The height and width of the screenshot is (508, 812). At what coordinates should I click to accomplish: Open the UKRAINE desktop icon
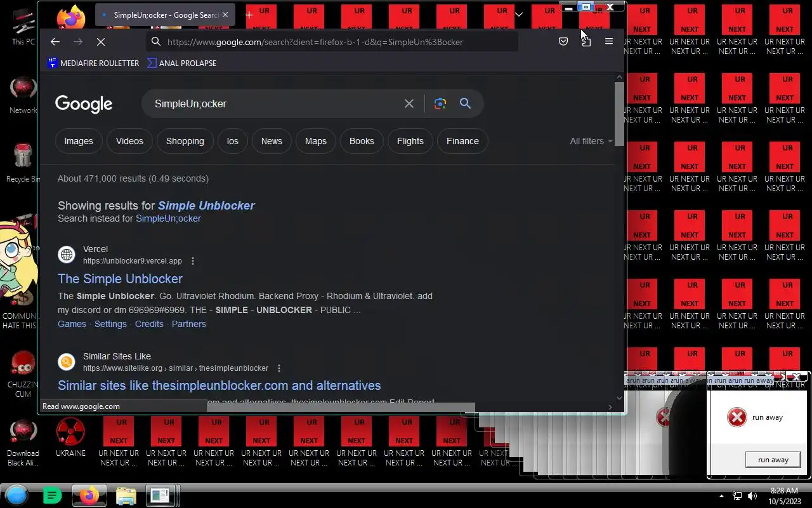[x=70, y=438]
